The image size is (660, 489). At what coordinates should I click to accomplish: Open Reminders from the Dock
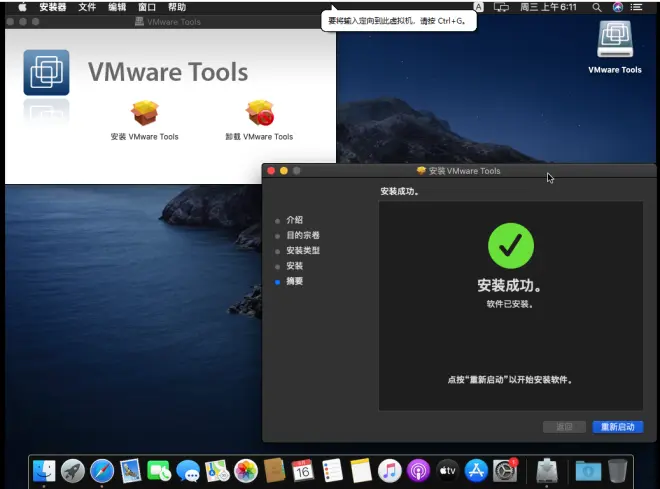[x=332, y=470]
